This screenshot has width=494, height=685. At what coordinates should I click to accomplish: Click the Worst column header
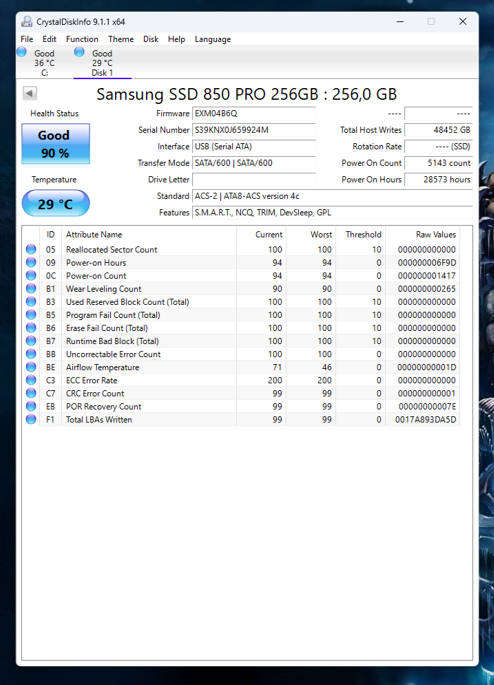click(311, 235)
